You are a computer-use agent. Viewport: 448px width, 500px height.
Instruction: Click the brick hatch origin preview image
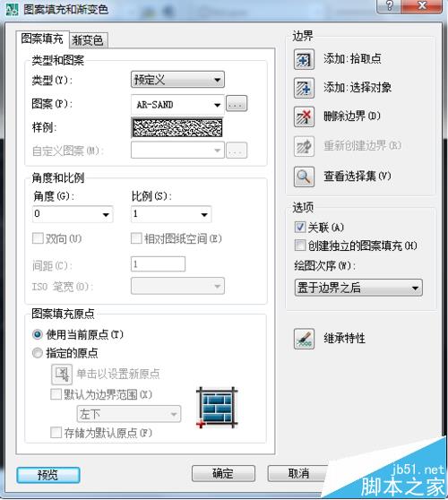[x=217, y=407]
